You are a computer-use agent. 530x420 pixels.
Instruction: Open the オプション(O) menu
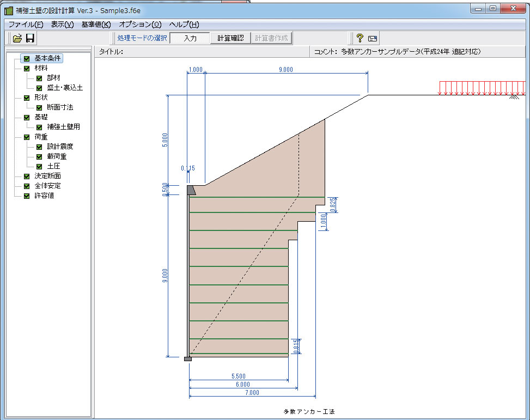[x=140, y=25]
